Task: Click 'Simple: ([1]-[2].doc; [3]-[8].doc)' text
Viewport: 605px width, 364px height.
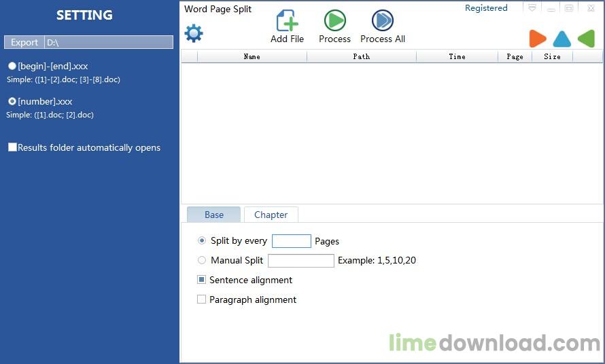Action: (x=63, y=79)
